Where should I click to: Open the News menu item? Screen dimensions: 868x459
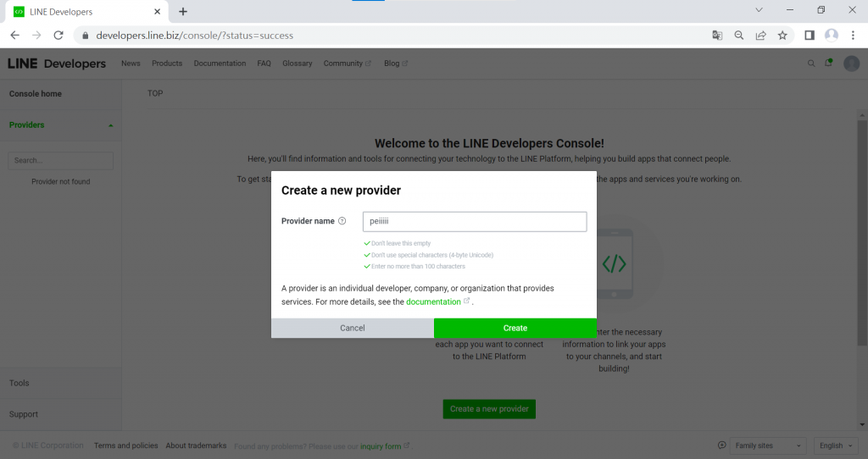[131, 64]
